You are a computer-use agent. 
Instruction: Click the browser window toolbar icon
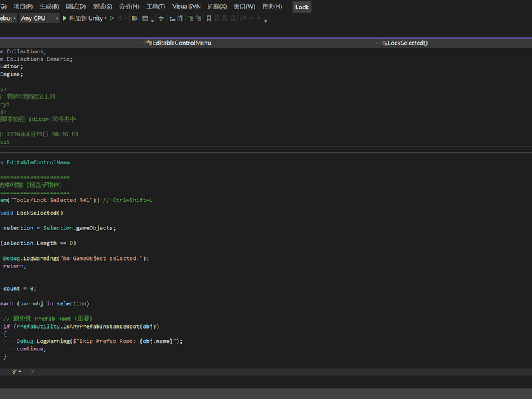[x=145, y=19]
